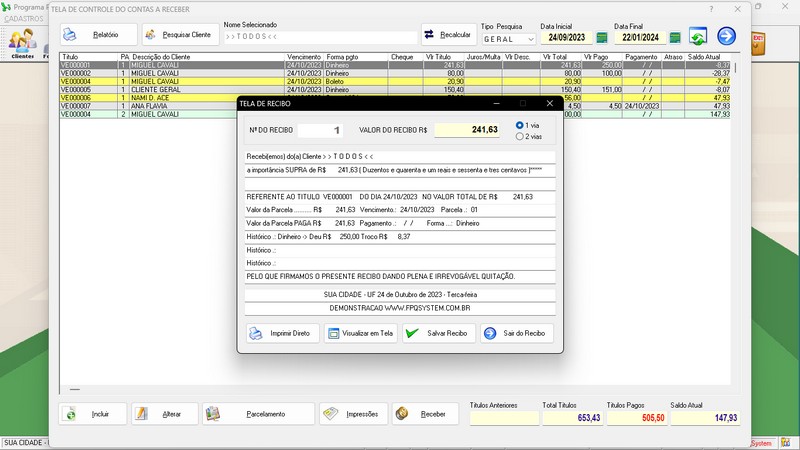Select the 1 via radio option
This screenshot has height=450, width=800.
pyautogui.click(x=520, y=125)
